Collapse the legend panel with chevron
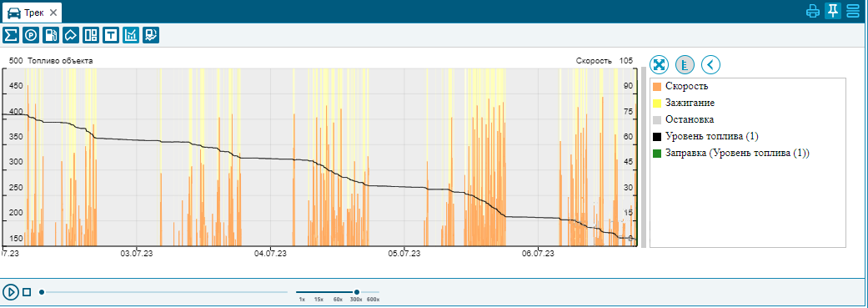Viewport: 868px width, 308px height. (x=710, y=65)
